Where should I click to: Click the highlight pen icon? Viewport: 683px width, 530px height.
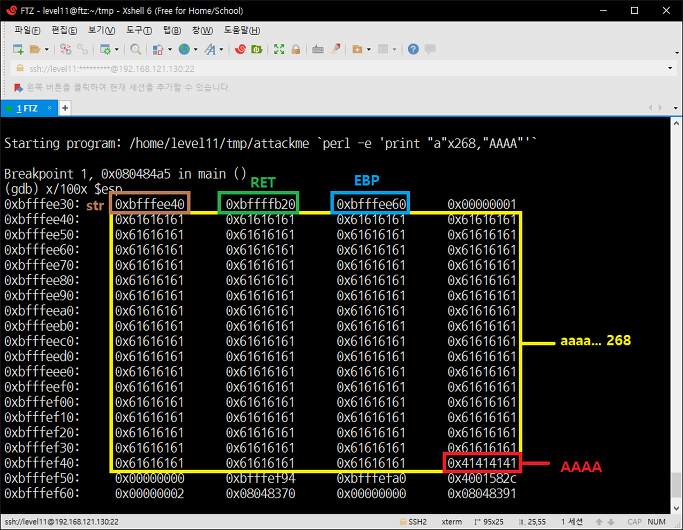335,49
